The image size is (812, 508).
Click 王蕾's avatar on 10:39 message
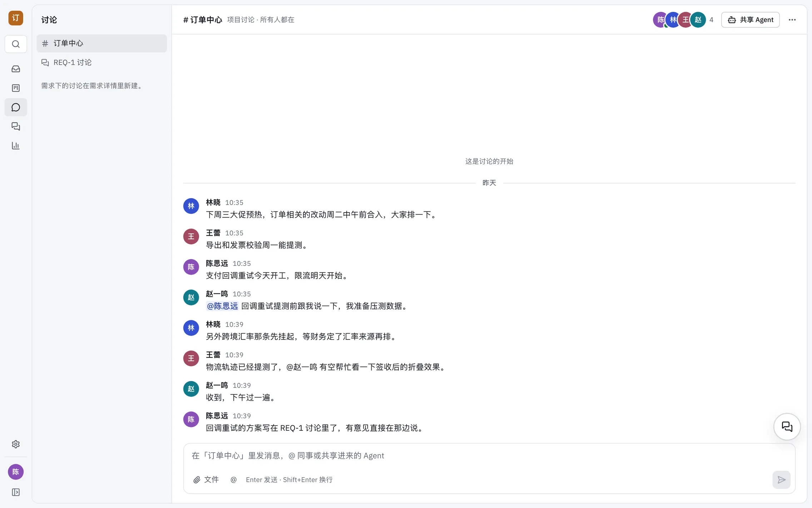[x=191, y=358]
